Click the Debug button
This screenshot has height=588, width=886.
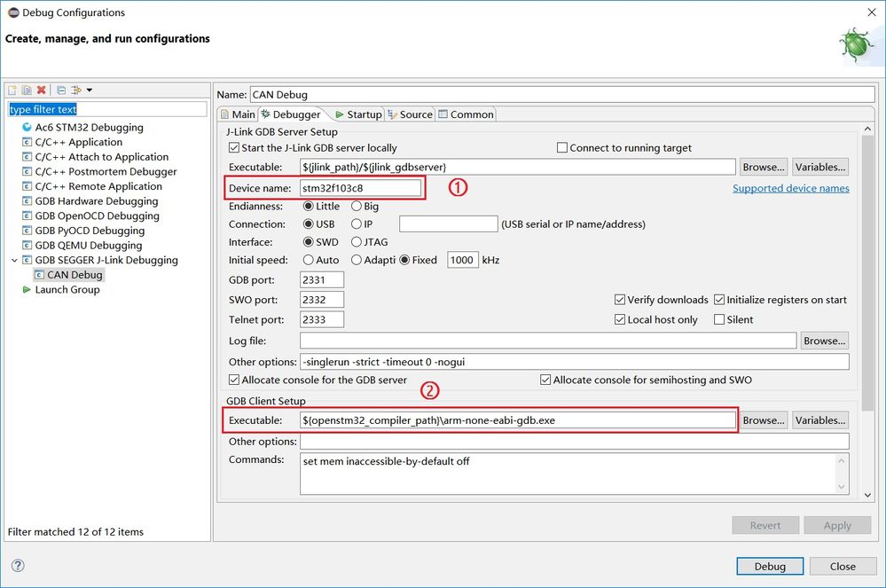[x=770, y=566]
